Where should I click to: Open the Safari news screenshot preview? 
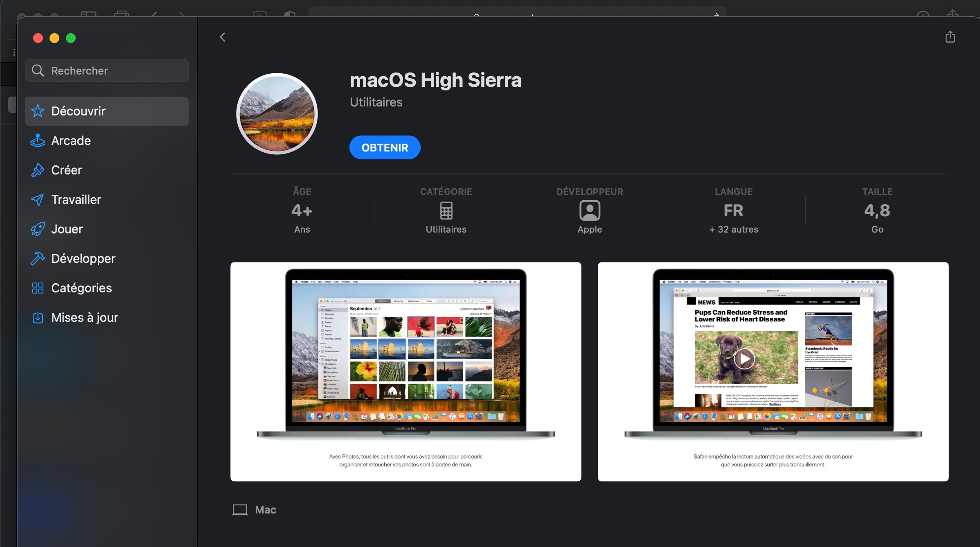click(x=773, y=371)
